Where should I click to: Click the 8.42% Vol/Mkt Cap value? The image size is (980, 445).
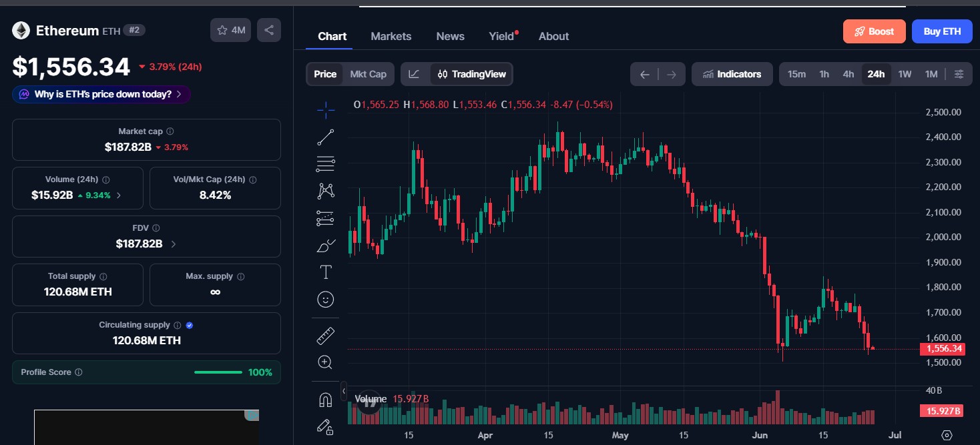215,195
